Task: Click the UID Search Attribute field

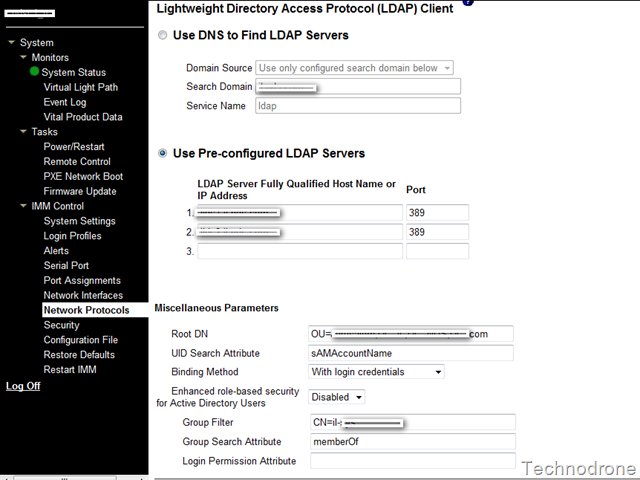Action: click(411, 353)
